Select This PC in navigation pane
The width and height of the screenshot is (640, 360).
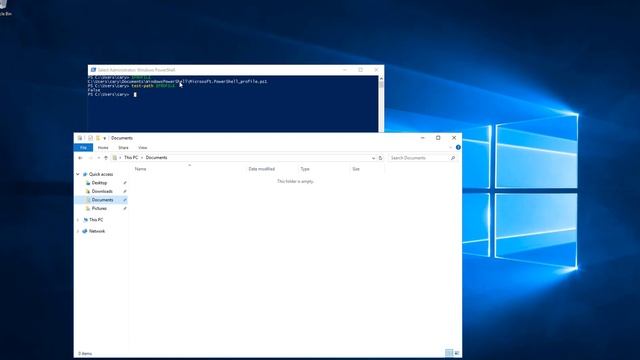(96, 220)
